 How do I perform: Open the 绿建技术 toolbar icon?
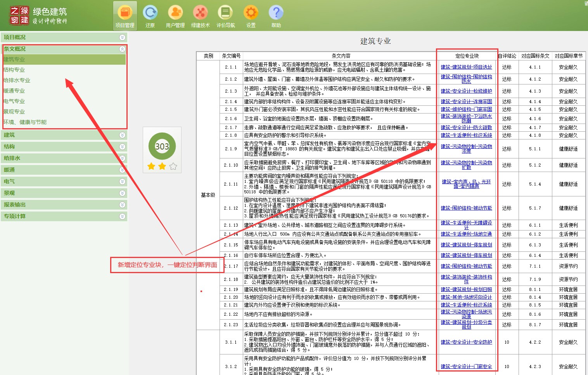(x=201, y=16)
